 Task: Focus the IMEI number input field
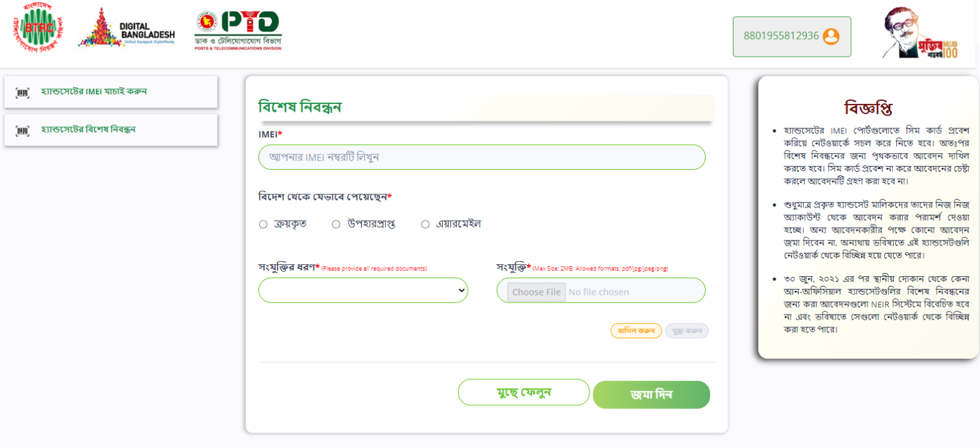(482, 157)
